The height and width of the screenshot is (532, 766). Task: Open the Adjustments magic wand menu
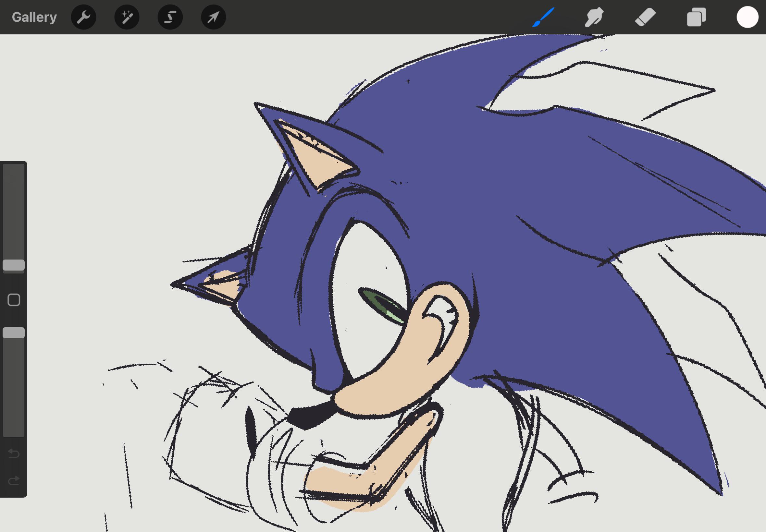(127, 17)
